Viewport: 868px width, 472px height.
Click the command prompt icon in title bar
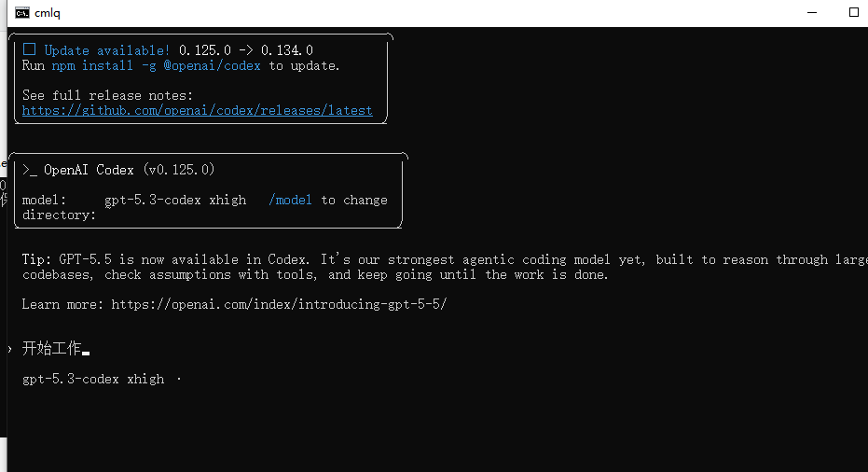pos(22,13)
